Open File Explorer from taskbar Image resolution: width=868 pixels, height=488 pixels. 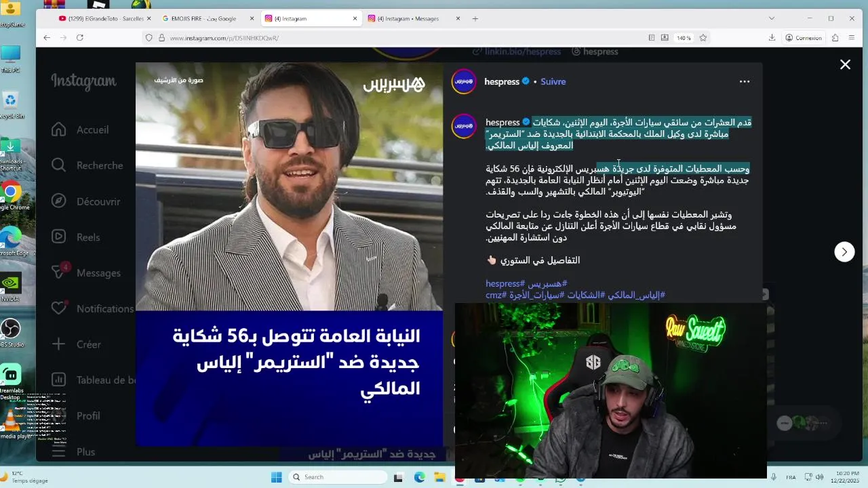[439, 477]
